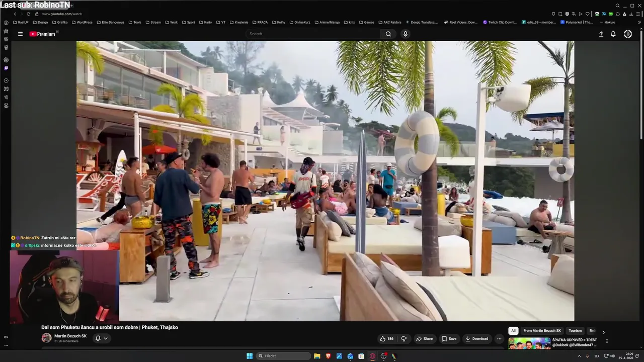Open the Elite Dangerous bookmarks folder

click(x=110, y=22)
